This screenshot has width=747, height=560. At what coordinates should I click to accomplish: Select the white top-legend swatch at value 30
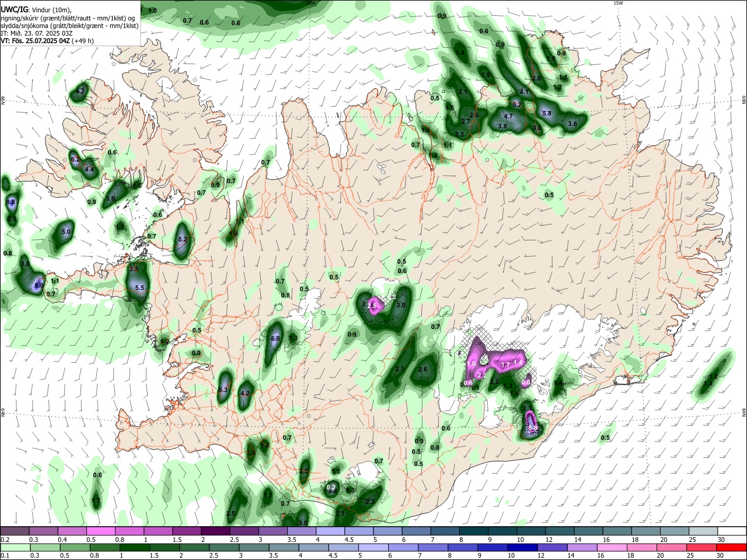coord(732,531)
